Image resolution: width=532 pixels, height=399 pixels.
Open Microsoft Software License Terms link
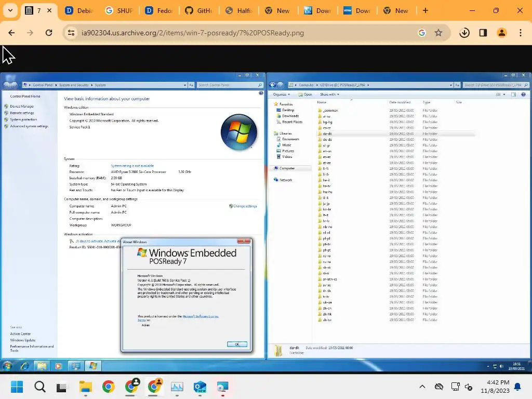[201, 316]
